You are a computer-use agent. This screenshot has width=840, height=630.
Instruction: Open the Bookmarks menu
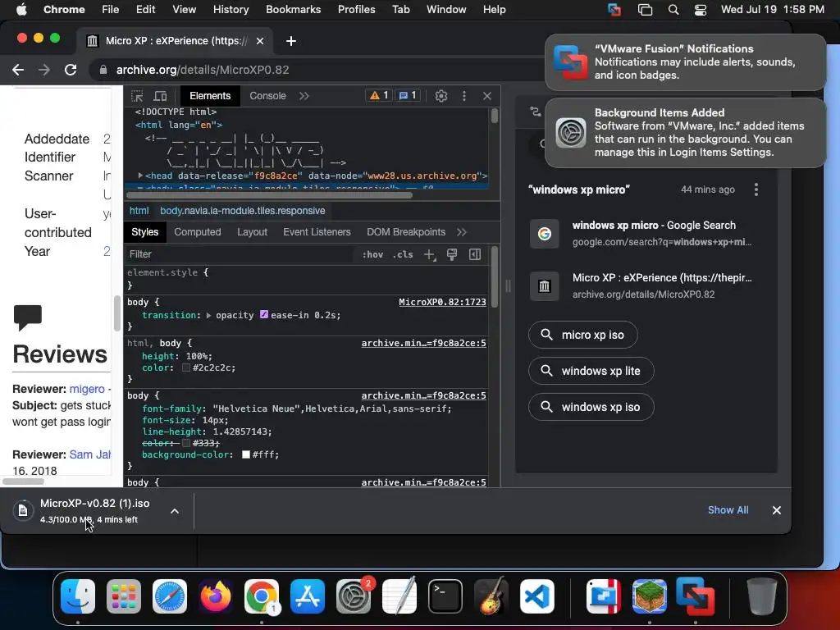tap(293, 9)
